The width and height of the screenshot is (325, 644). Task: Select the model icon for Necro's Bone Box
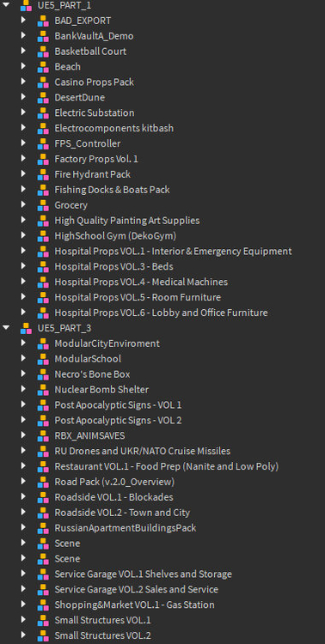coord(43,374)
